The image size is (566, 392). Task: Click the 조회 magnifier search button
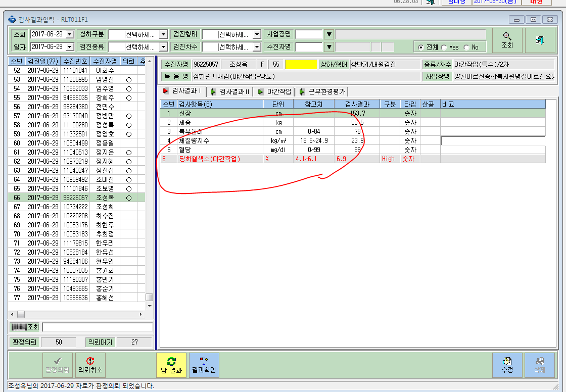pos(507,40)
